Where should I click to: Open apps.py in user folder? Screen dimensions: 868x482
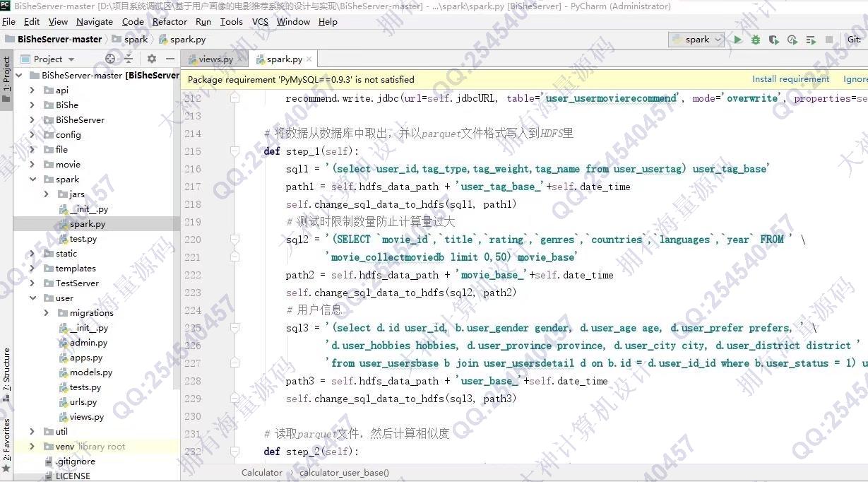click(86, 358)
